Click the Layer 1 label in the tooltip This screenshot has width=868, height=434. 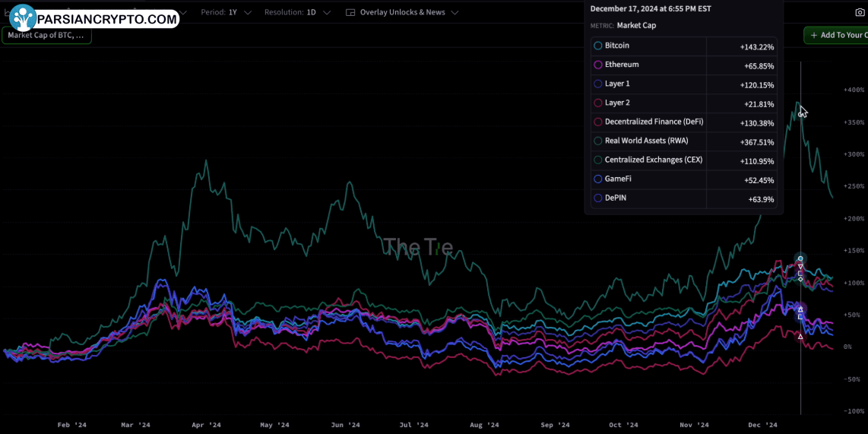617,84
